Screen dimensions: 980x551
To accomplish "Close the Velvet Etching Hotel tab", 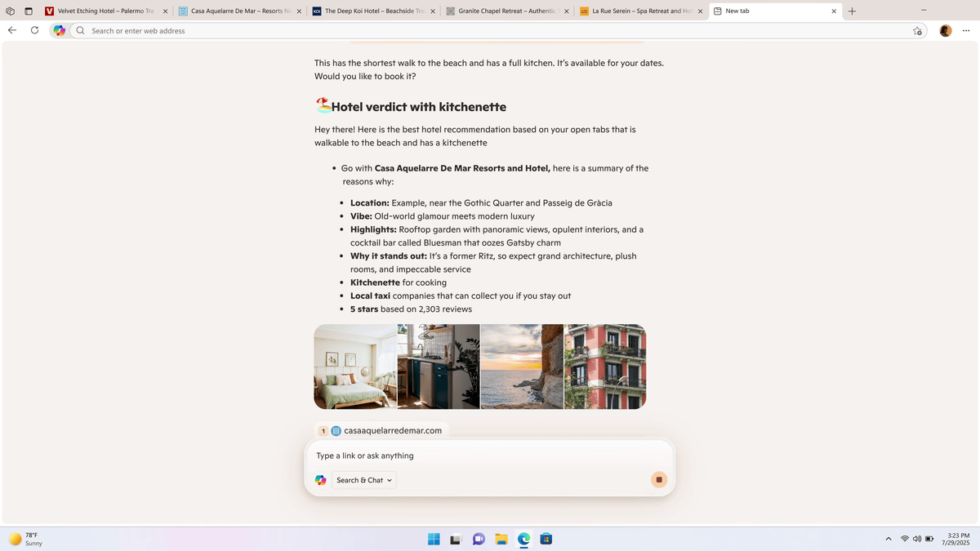I will pyautogui.click(x=165, y=11).
